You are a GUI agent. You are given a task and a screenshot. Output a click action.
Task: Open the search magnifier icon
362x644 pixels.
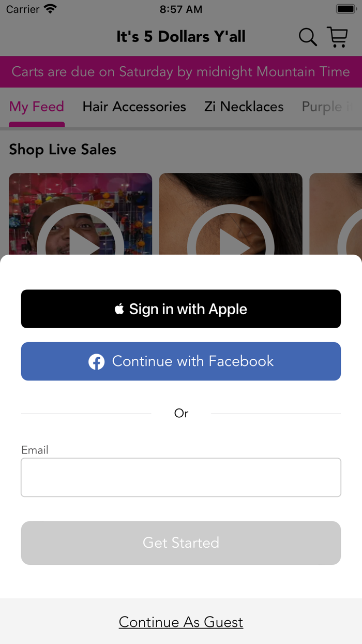tap(308, 37)
